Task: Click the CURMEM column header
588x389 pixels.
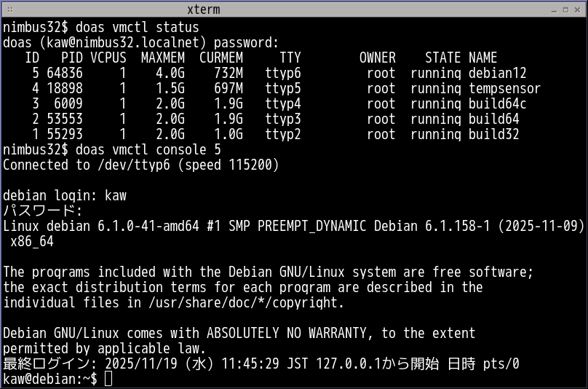Action: coord(221,58)
